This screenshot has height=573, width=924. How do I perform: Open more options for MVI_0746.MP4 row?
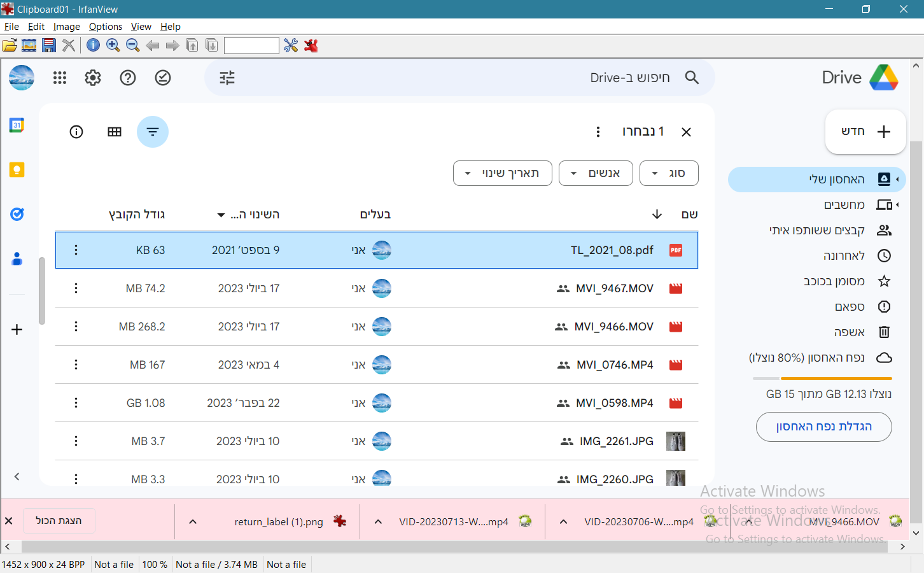76,365
